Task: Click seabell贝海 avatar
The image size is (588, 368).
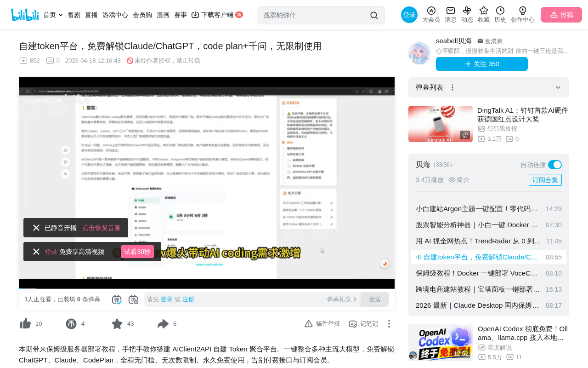Action: [419, 53]
